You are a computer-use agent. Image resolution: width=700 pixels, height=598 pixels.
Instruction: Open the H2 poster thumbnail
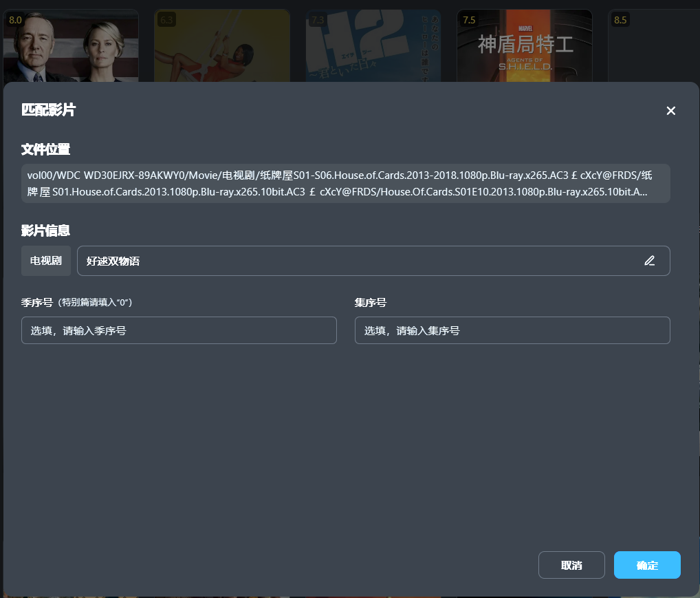coord(373,45)
